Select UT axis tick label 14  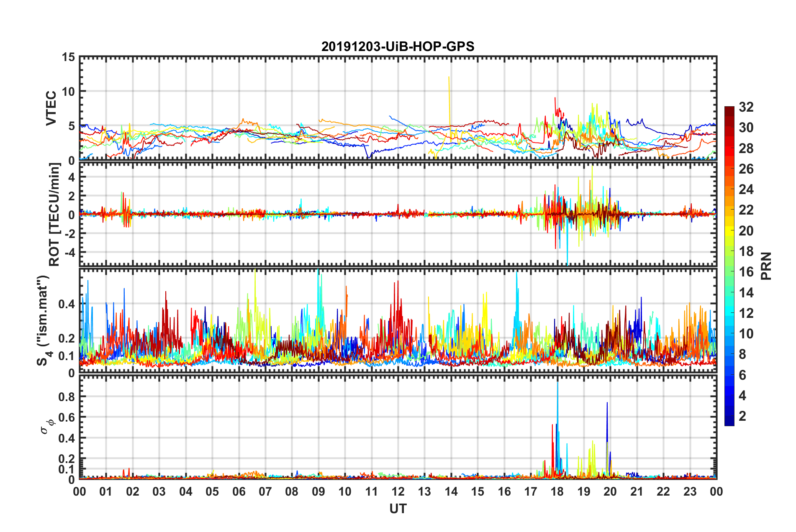pyautogui.click(x=451, y=491)
